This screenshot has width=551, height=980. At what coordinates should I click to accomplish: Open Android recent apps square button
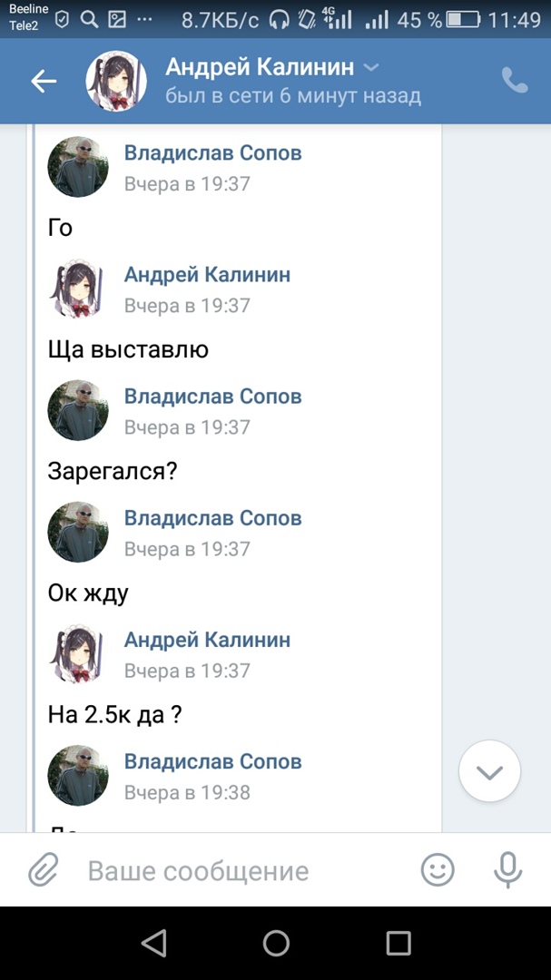pyautogui.click(x=398, y=944)
